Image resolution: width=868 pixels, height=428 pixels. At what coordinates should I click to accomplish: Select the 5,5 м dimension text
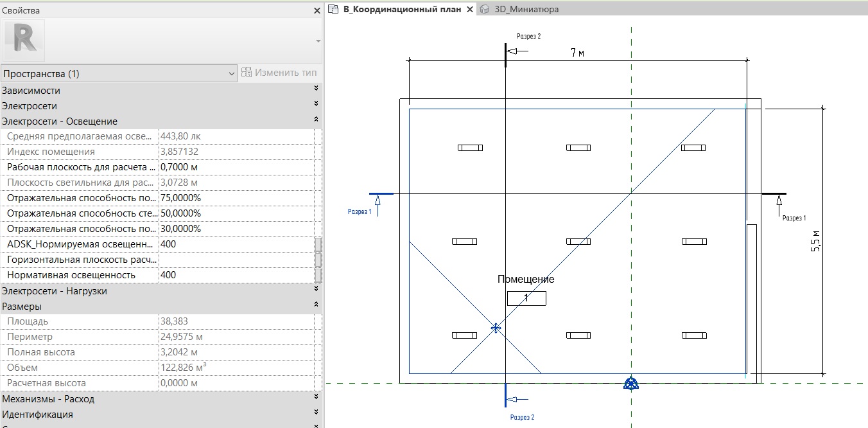(816, 241)
